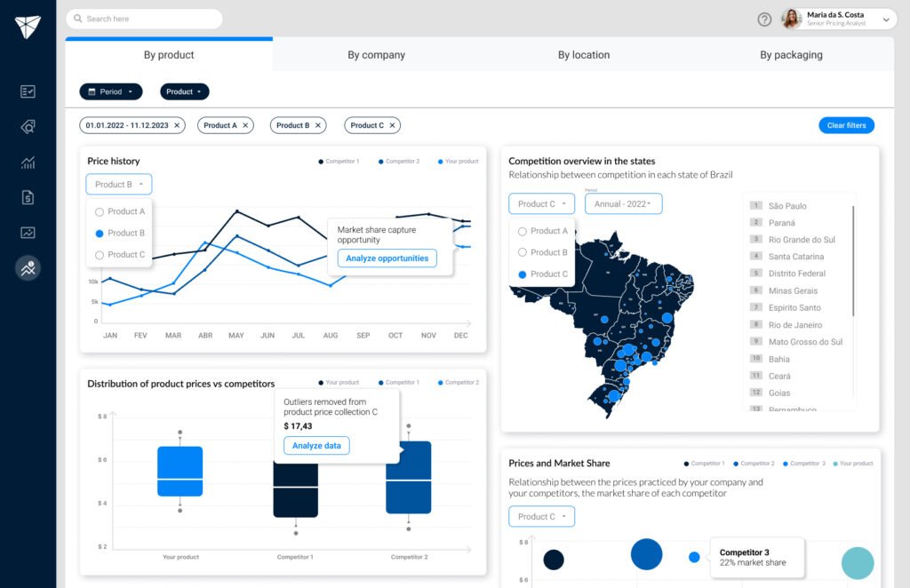
Task: Click the tag search sidebar icon
Action: pos(28,127)
